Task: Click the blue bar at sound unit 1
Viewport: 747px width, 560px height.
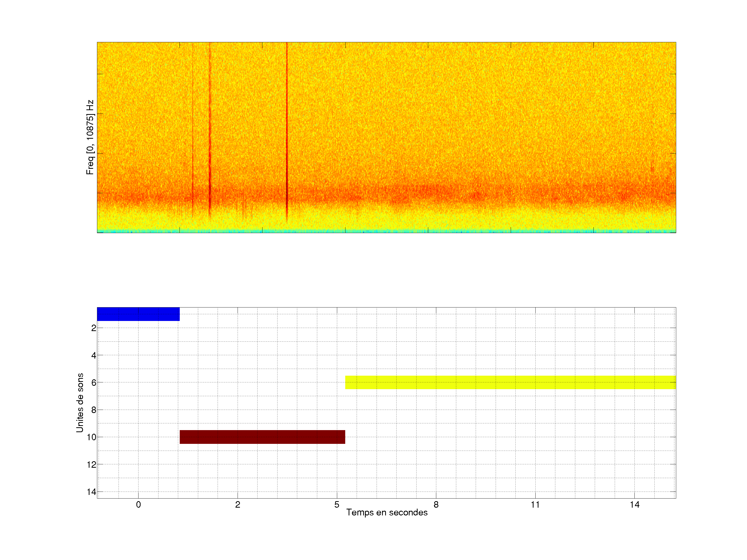Action: pyautogui.click(x=138, y=314)
